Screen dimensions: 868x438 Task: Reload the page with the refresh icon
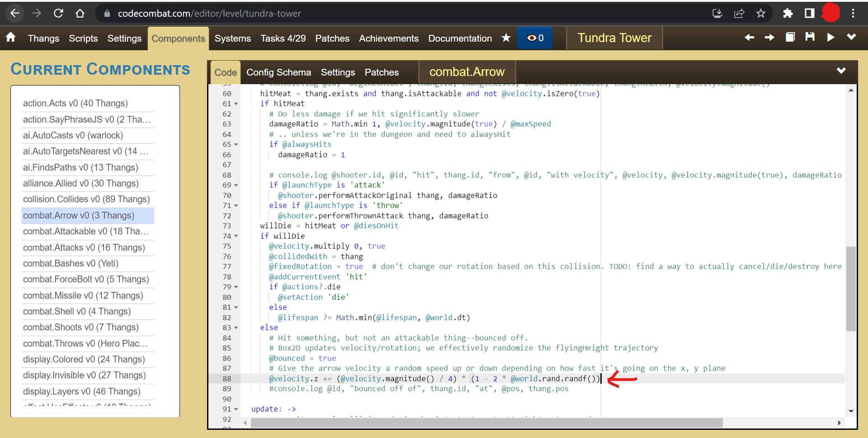tap(58, 13)
